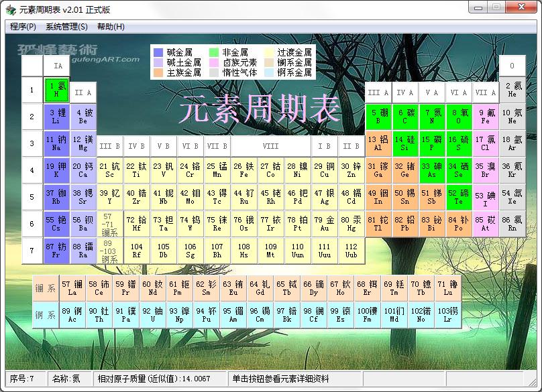Select the hydrogen element button 1 氢 H
Viewport: 542px width, 392px height.
pyautogui.click(x=57, y=90)
